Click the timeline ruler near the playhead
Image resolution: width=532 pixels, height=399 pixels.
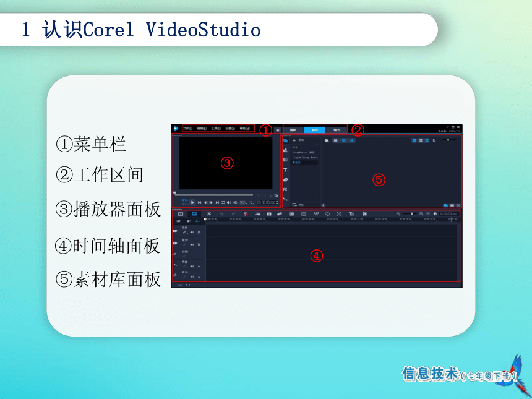(x=210, y=220)
